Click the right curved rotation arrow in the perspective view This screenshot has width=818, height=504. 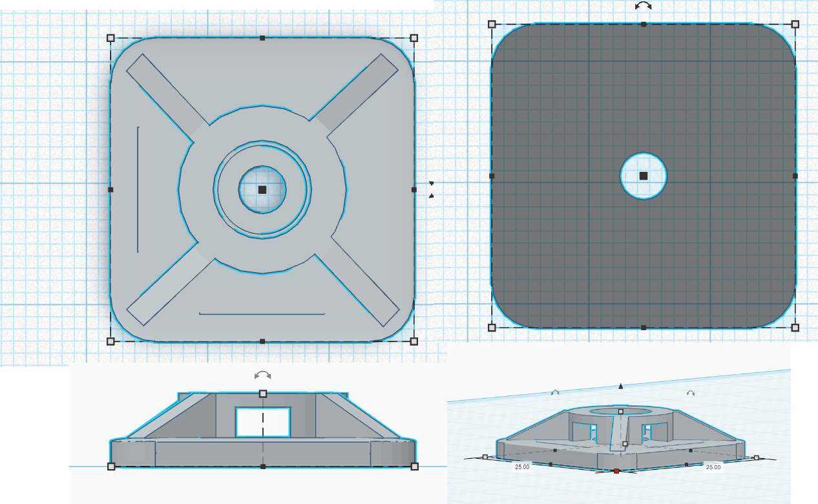point(690,393)
